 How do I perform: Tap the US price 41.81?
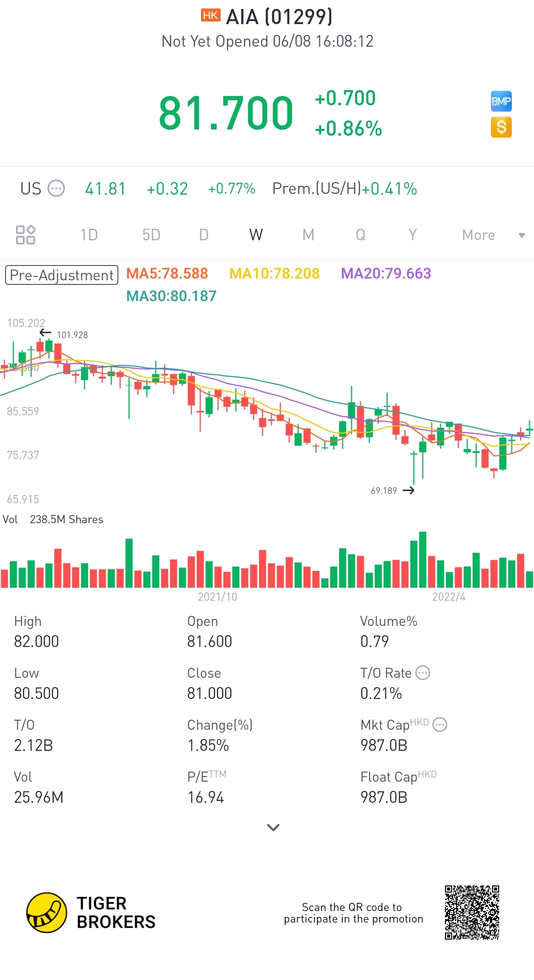coord(105,188)
